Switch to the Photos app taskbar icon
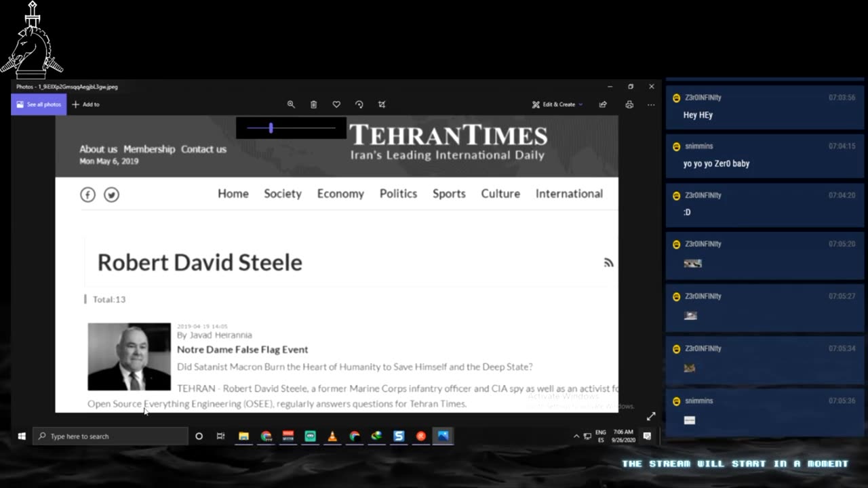 click(443, 436)
